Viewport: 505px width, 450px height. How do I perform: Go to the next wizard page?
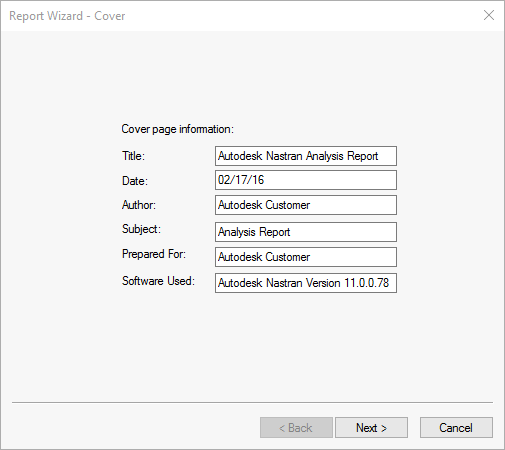[x=371, y=428]
